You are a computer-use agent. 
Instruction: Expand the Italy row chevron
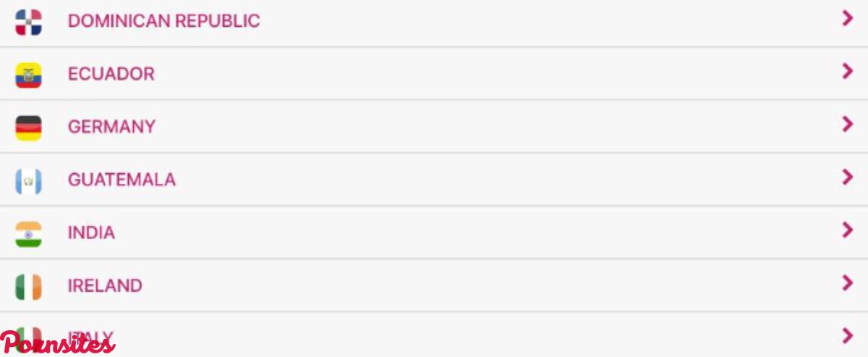point(848,336)
